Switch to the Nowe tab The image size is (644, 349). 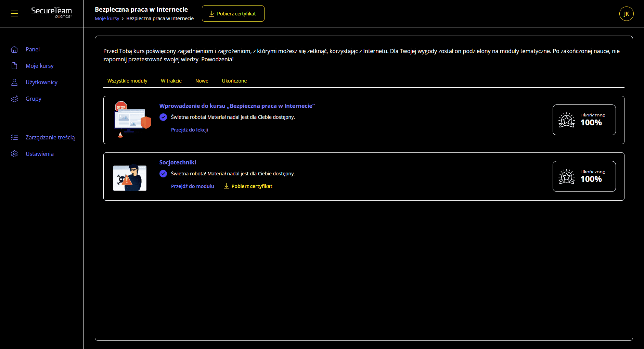pos(202,81)
